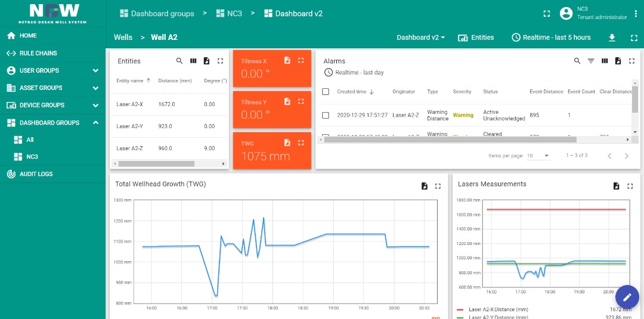Image resolution: width=644 pixels, height=319 pixels.
Task: Check the Laser A2-Z alarm row checkbox
Action: (326, 115)
